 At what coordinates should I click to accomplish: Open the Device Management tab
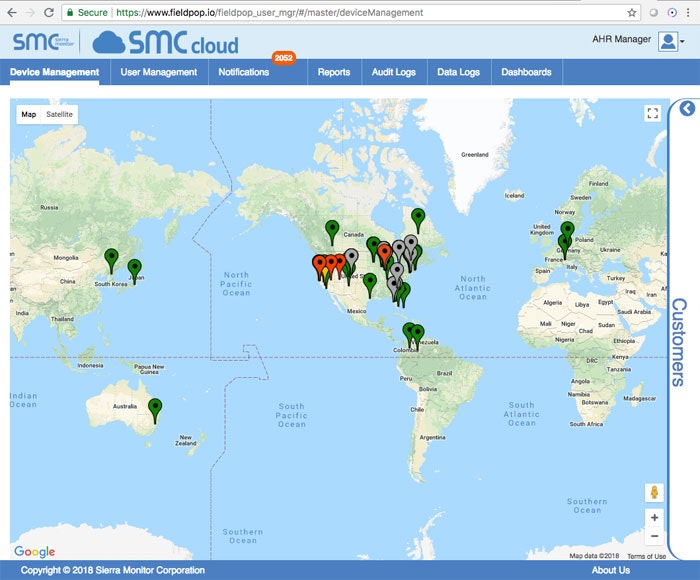point(54,72)
